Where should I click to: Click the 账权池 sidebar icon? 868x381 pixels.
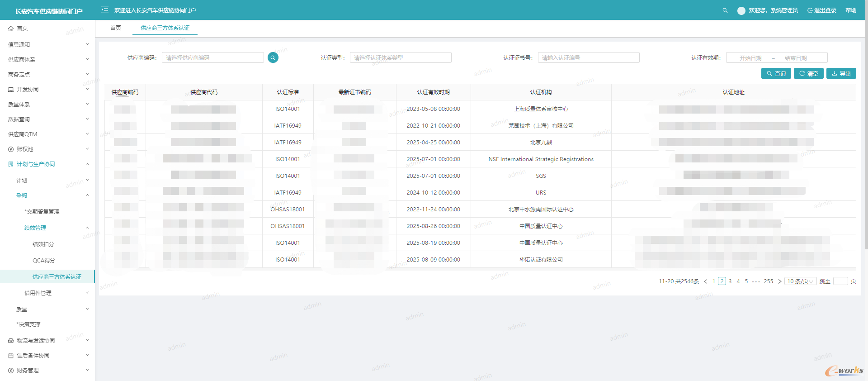click(x=11, y=149)
